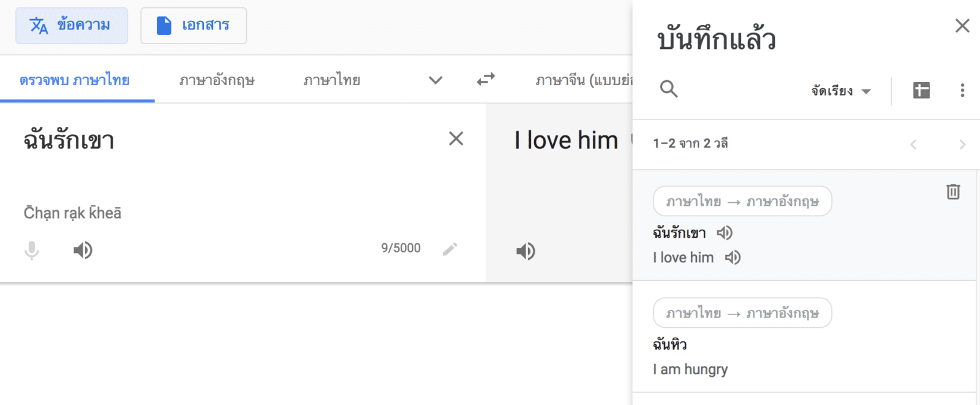Screen dimensions: 980x405
Task: Open the three-dot more options menu
Action: [x=962, y=91]
